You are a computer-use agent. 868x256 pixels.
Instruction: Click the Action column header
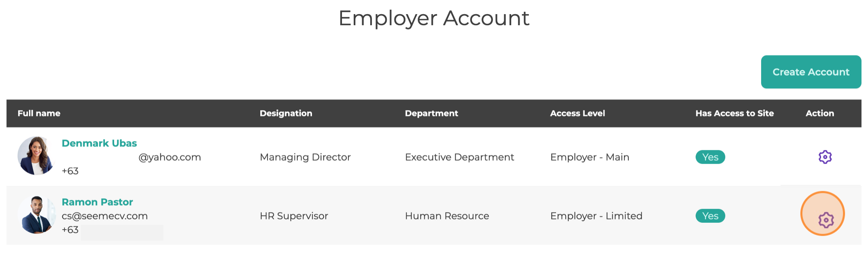click(x=820, y=113)
